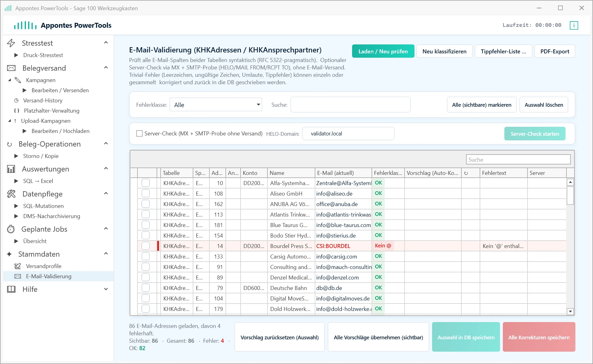The image size is (593, 364).
Task: Click the Geplante Jobs stopwatch icon
Action: (11, 229)
